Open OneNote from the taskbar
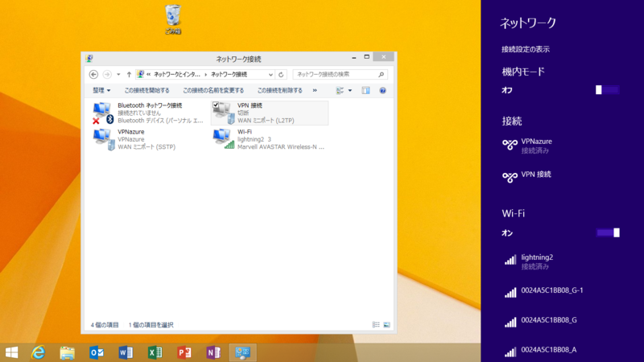 (213, 352)
